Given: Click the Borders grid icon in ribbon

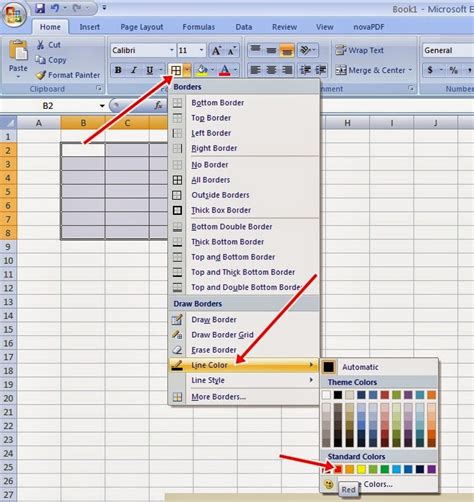Looking at the screenshot, I should [x=176, y=70].
